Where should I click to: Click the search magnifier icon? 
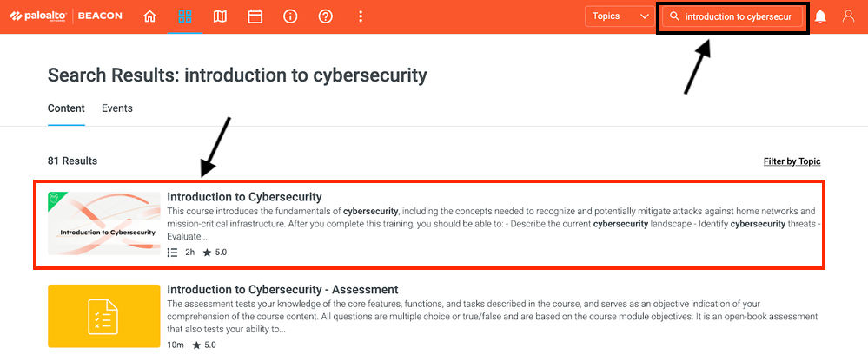click(x=674, y=16)
